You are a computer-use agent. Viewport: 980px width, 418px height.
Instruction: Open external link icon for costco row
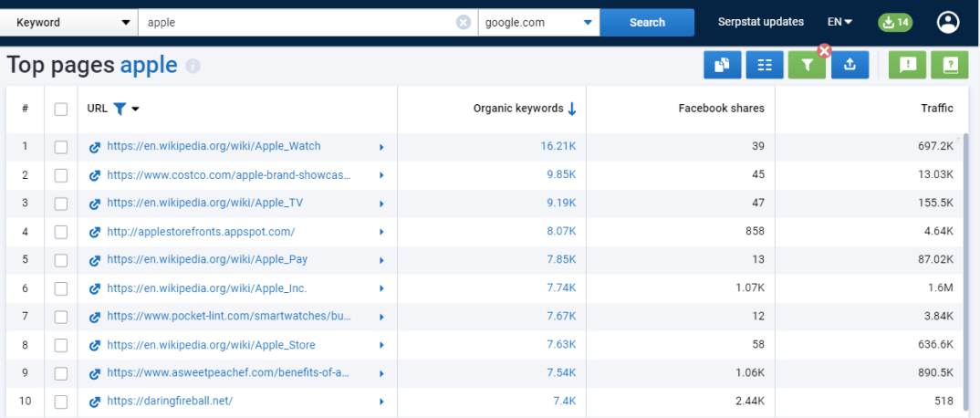click(95, 175)
